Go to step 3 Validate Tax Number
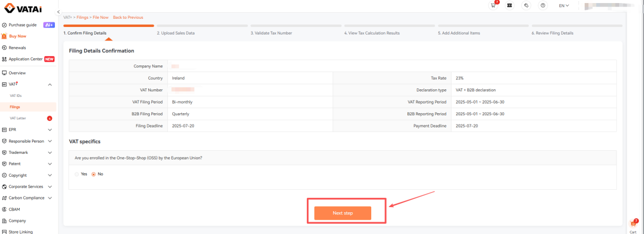The height and width of the screenshot is (234, 644). click(x=271, y=33)
